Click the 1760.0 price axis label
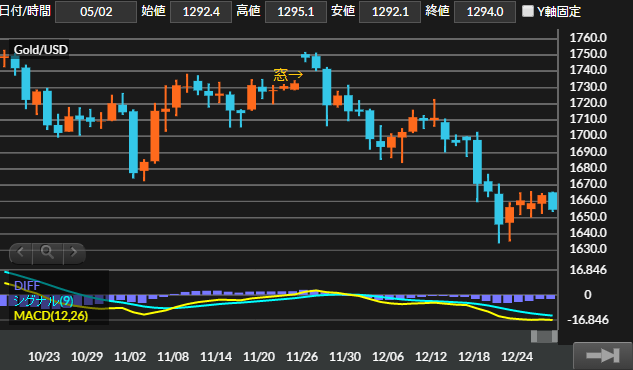The width and height of the screenshot is (633, 370). (x=588, y=38)
